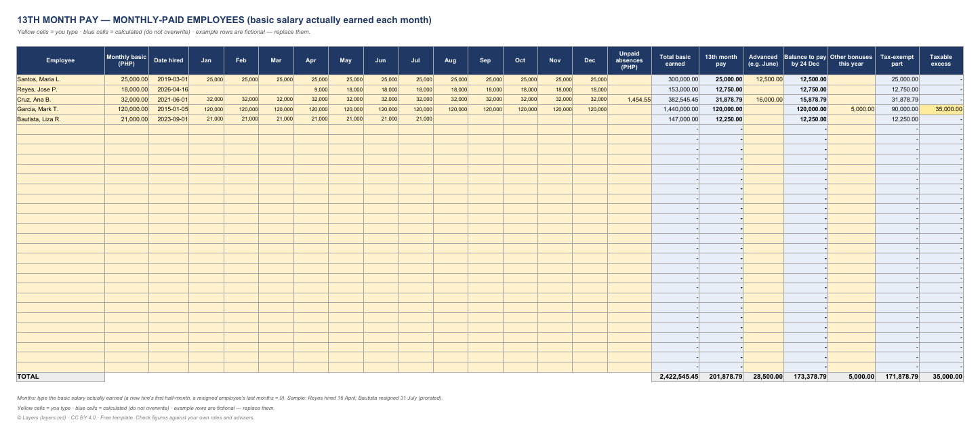Select the "Tax-exempt part" header

coord(897,60)
